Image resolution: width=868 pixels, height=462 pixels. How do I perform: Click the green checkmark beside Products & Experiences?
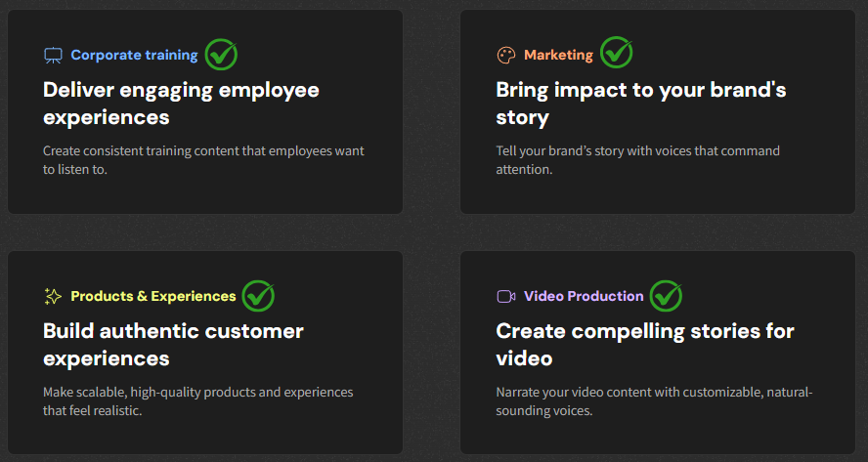(258, 295)
